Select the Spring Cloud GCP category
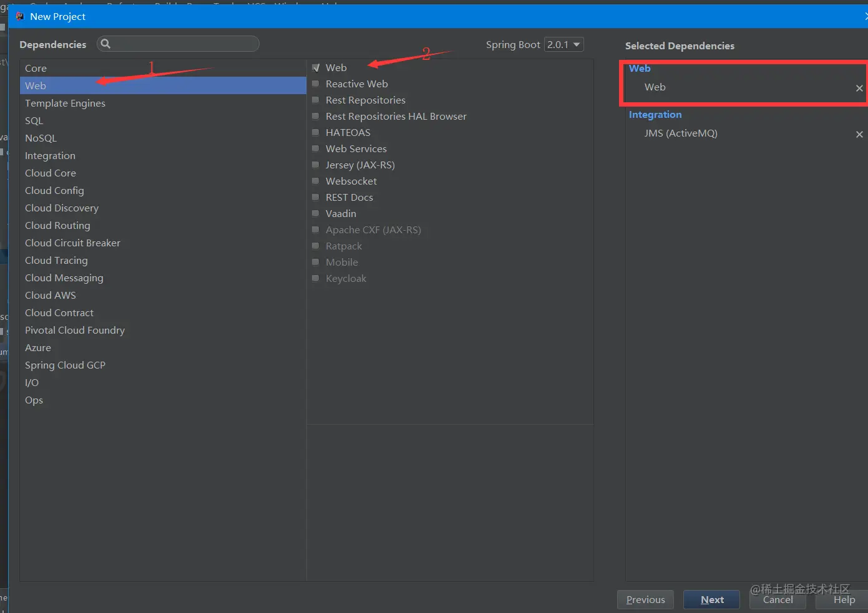 pyautogui.click(x=163, y=365)
